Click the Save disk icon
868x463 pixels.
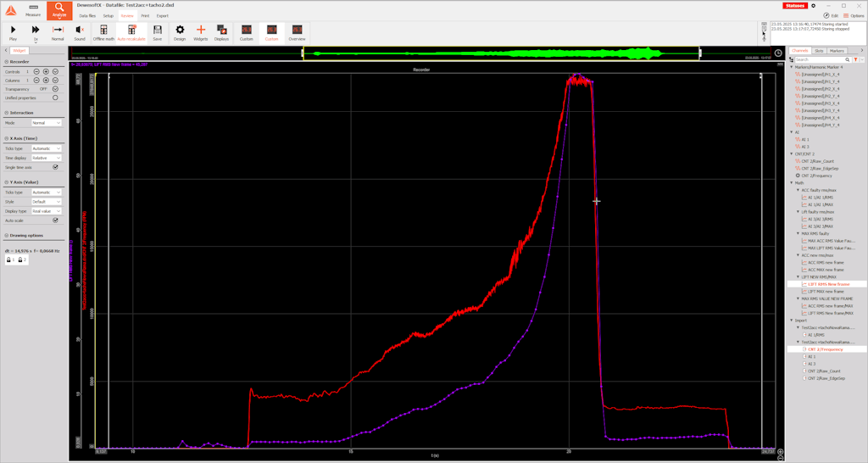(x=157, y=32)
